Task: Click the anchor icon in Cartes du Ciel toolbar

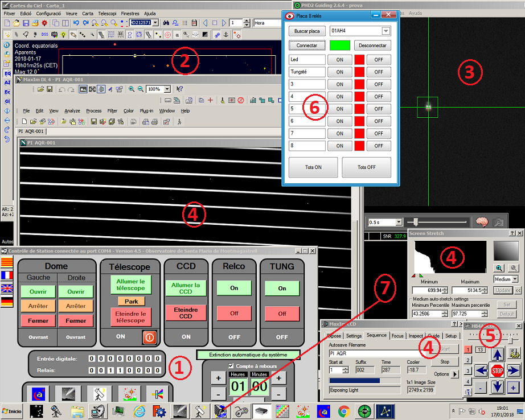Action: coord(226,35)
